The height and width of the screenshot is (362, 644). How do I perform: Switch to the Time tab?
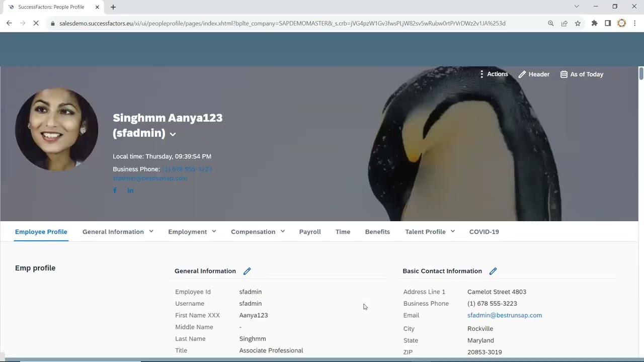(x=343, y=232)
